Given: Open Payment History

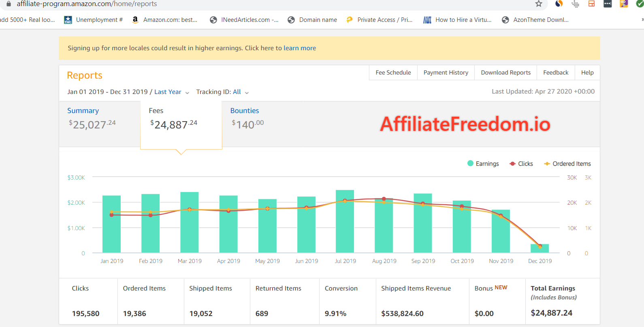Looking at the screenshot, I should 446,73.
